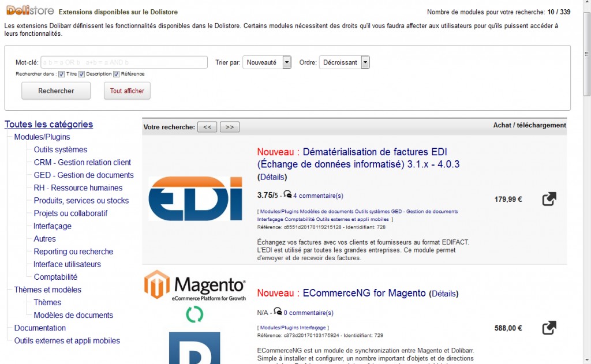This screenshot has height=364, width=591.
Task: Open RH - Ressource humaines category
Action: [78, 187]
